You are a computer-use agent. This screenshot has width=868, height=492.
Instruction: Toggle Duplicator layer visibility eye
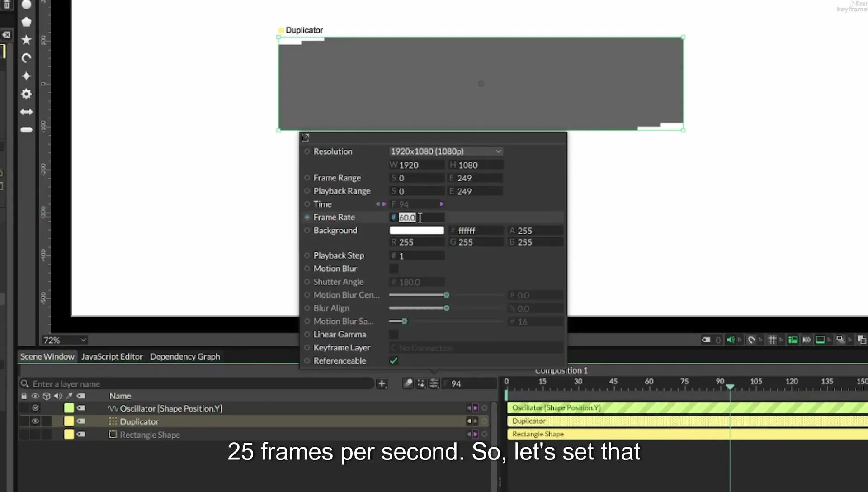(35, 421)
